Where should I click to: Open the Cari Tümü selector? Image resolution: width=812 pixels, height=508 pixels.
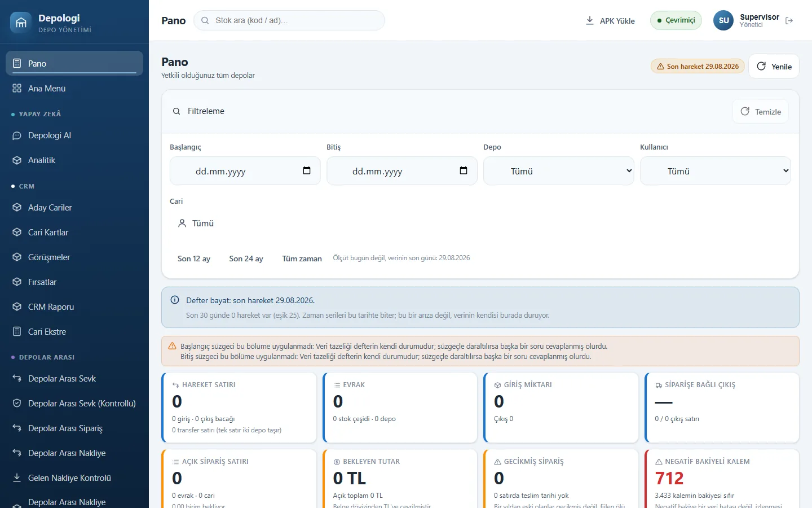(196, 224)
